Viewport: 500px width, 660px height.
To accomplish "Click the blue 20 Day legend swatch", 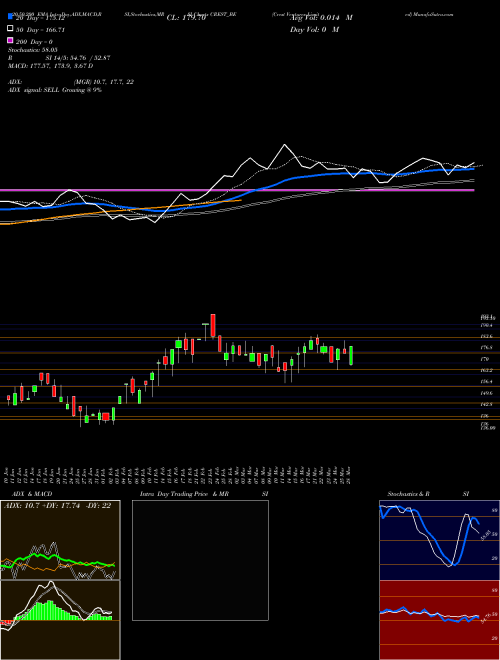I will [10, 17].
